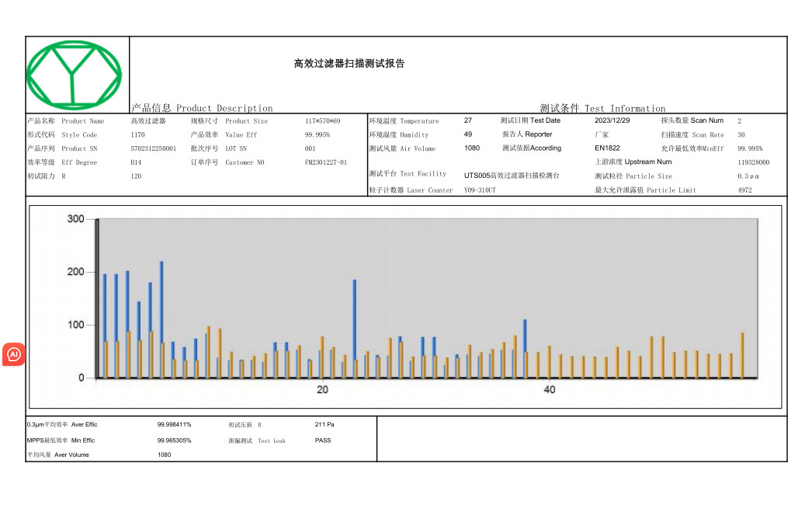Click the Product SN value 5702312250001

coord(153,148)
